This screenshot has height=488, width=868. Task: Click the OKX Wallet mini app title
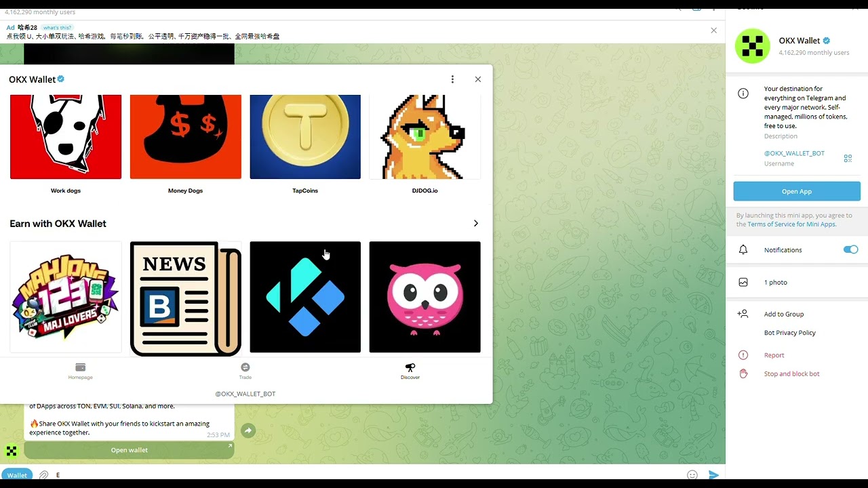[33, 79]
